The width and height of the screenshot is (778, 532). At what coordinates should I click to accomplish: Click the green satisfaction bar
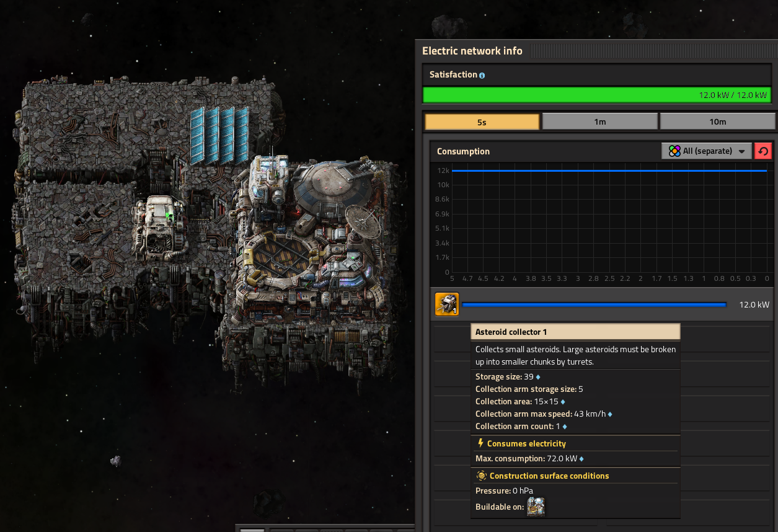point(596,95)
